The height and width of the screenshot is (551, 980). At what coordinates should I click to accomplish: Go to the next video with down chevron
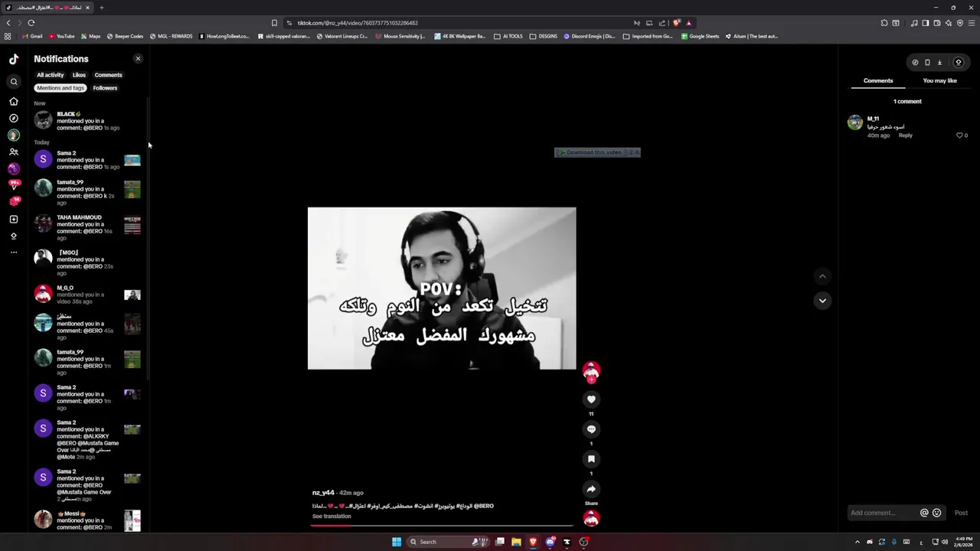822,301
